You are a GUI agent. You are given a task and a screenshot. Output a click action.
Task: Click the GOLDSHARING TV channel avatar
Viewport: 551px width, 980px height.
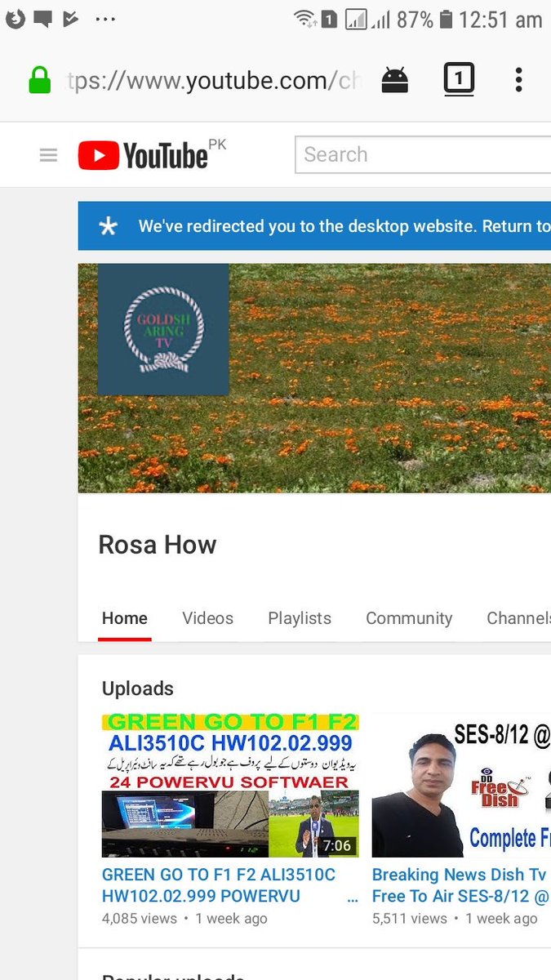163,329
